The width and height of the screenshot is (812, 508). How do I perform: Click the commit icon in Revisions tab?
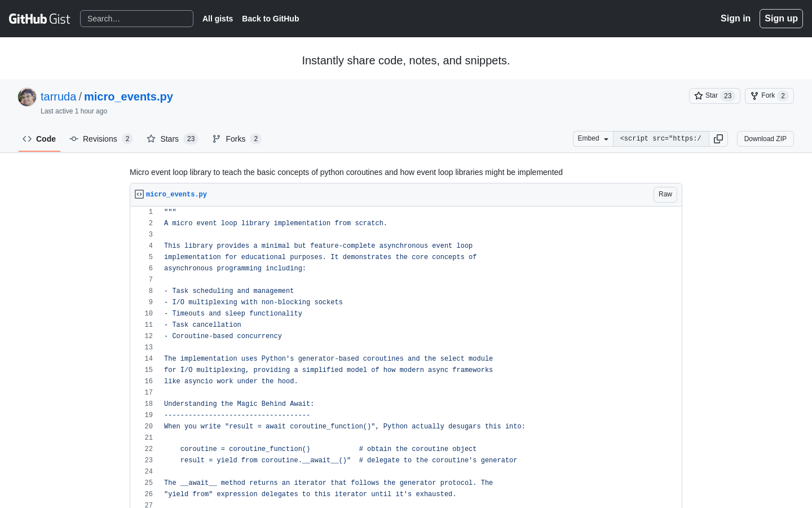coord(74,139)
